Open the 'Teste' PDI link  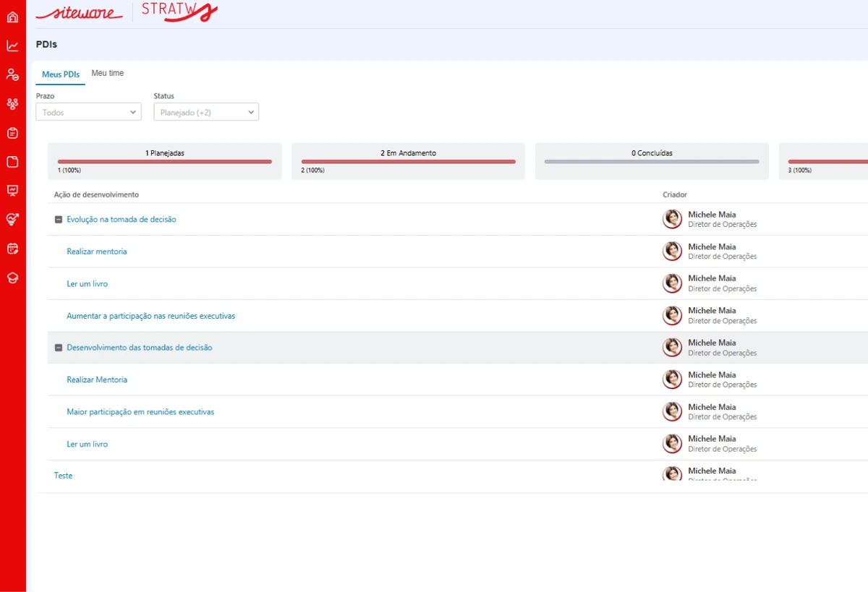click(64, 476)
